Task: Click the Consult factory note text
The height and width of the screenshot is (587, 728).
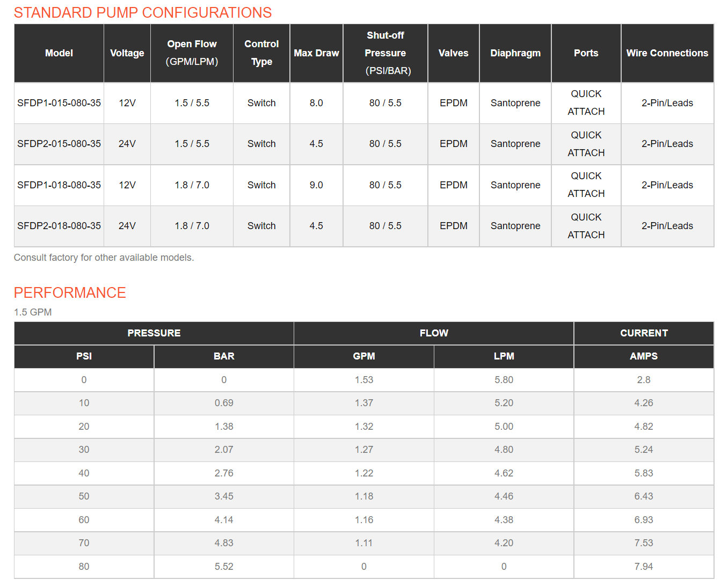Action: tap(104, 258)
